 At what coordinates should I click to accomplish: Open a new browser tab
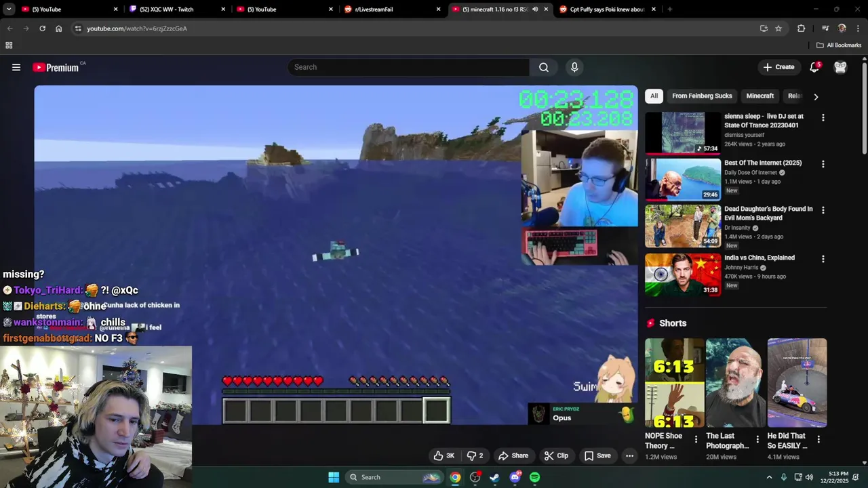pyautogui.click(x=669, y=9)
